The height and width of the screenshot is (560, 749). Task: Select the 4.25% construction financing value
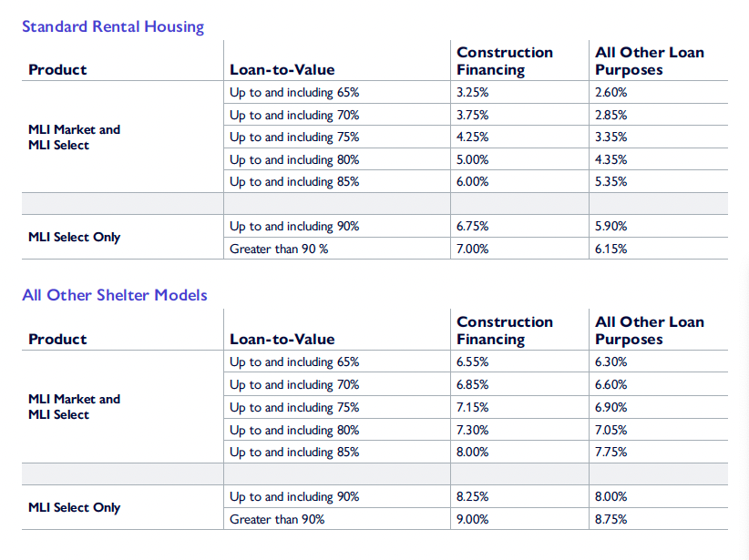tap(473, 137)
